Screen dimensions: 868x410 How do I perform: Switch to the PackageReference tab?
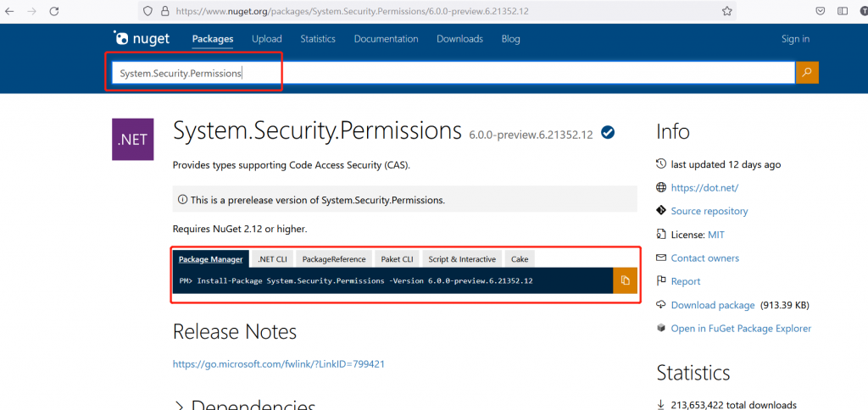point(334,259)
